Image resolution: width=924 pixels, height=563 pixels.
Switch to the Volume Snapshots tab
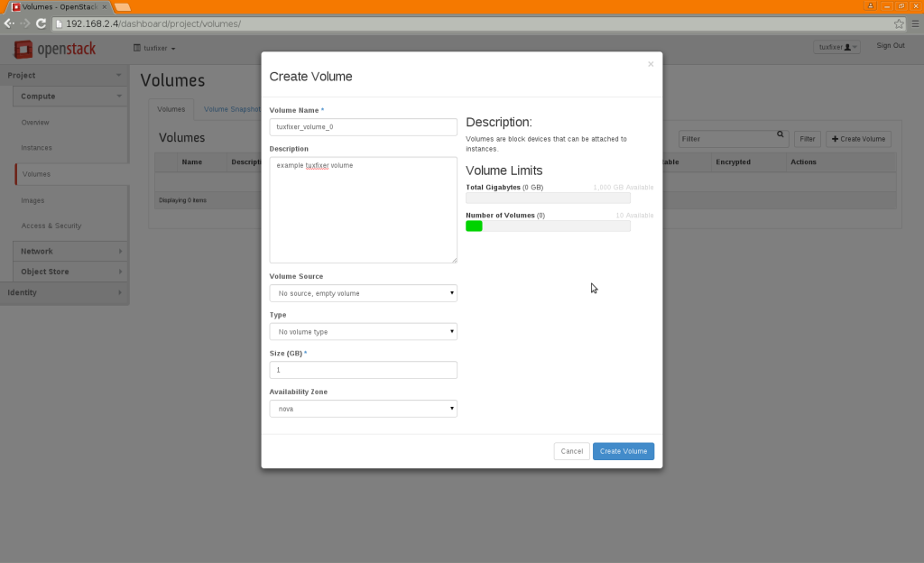[x=232, y=109]
